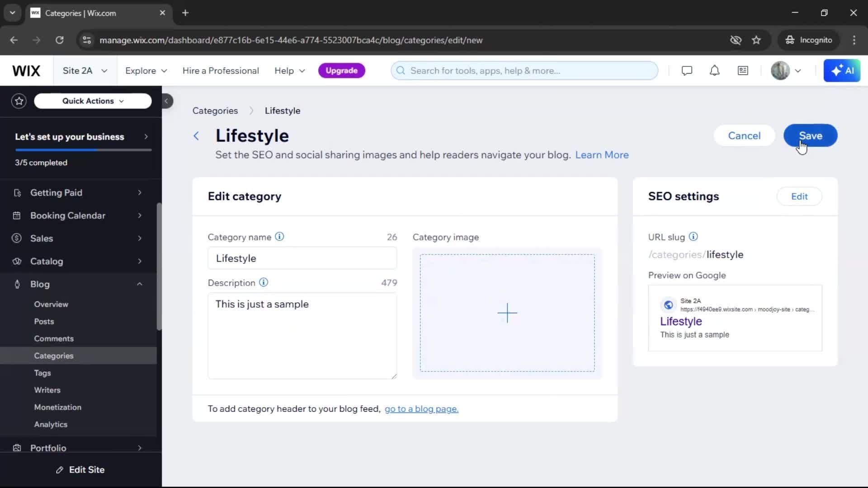
Task: Open Blog Analytics page
Action: (x=51, y=424)
